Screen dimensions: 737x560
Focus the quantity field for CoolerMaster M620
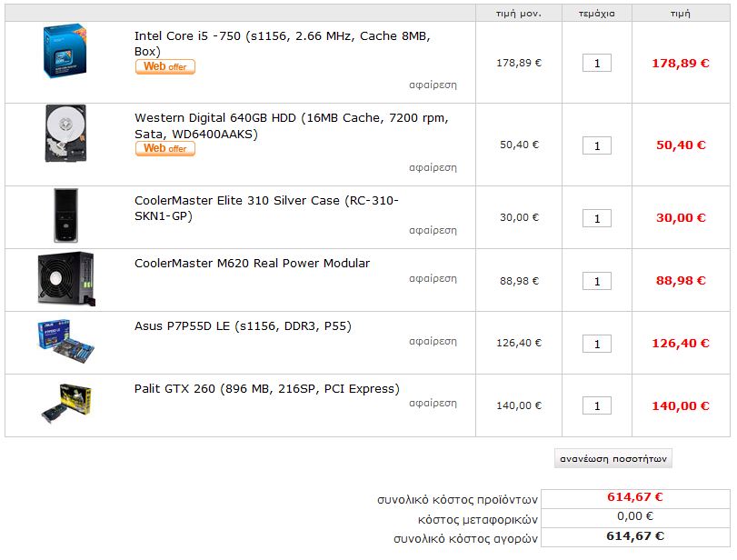coord(597,281)
